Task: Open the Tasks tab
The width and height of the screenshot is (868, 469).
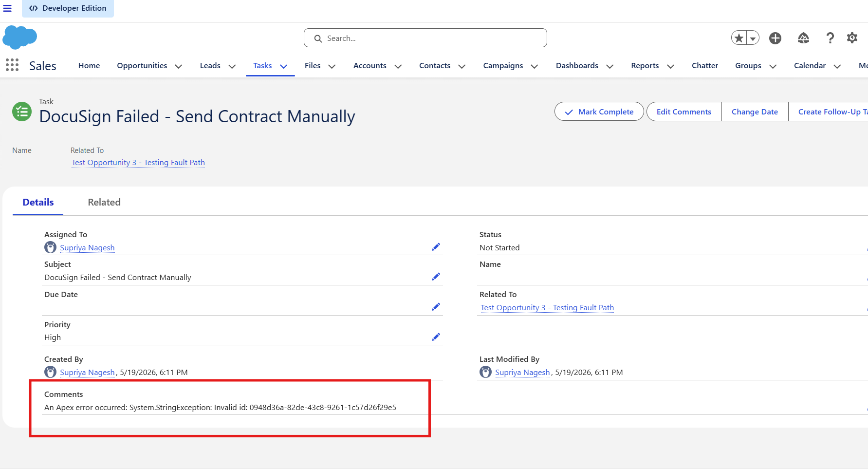Action: pos(262,66)
